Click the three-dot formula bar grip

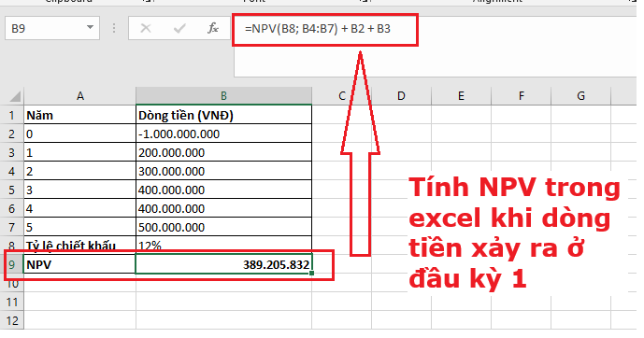pyautogui.click(x=114, y=28)
